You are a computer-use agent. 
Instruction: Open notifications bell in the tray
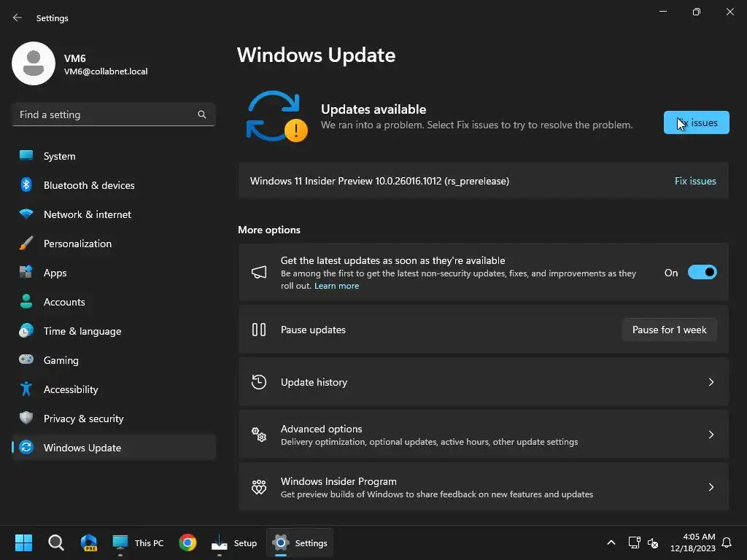[727, 542]
